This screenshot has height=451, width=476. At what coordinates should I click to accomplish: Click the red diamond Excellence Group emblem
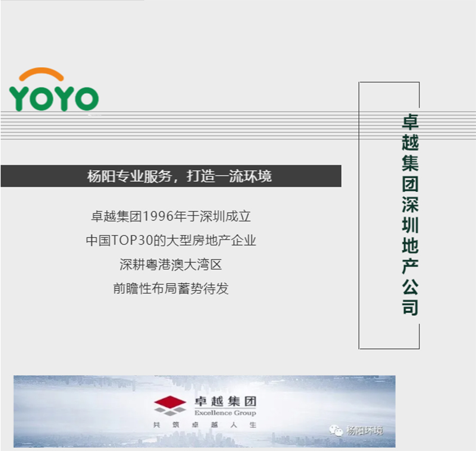tap(171, 404)
